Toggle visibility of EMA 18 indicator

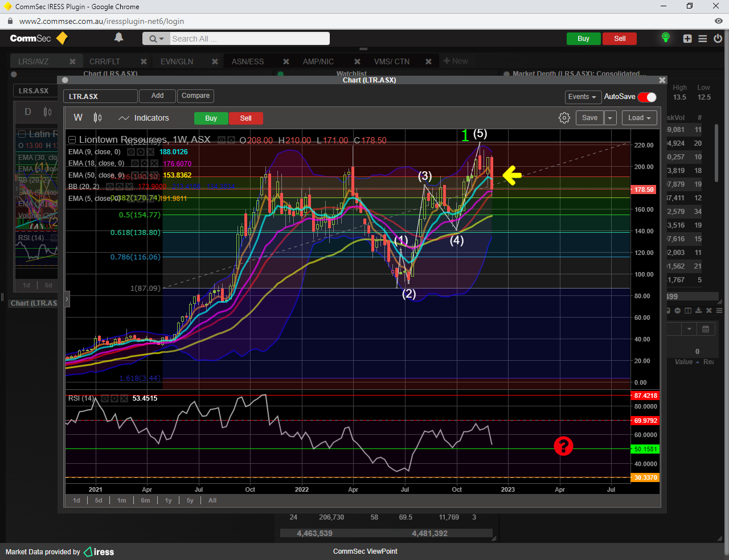point(135,163)
